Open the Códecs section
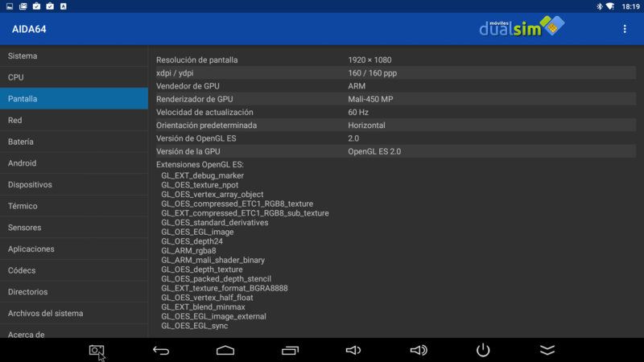The image size is (644, 362). coord(74,270)
